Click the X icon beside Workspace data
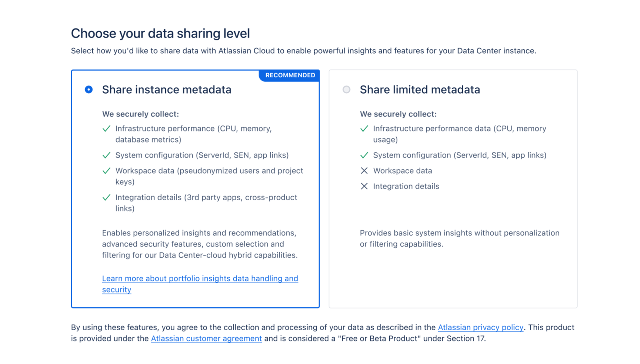This screenshot has width=640, height=364. click(x=364, y=171)
